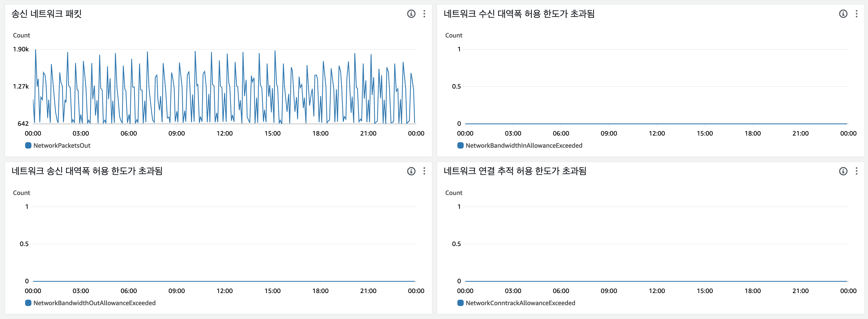Click info icon on 네트워크 연결 추적 widget
Viewport: 868px width, 319px height.
[x=843, y=171]
